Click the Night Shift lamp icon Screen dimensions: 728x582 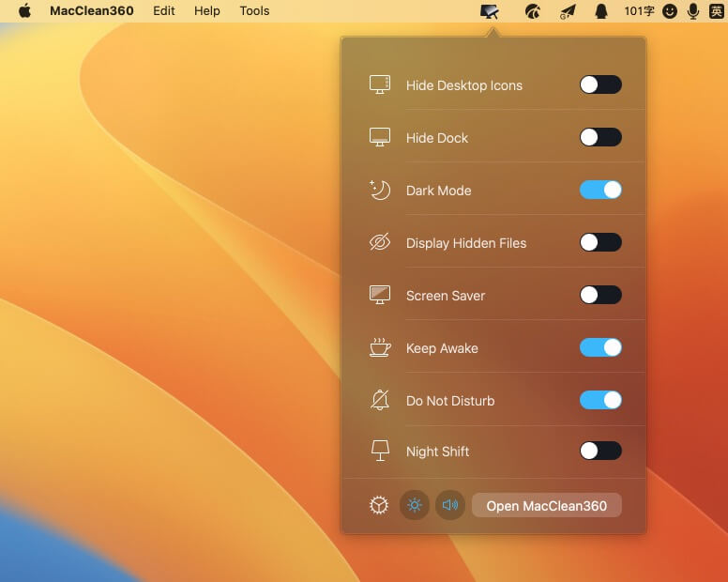(x=380, y=451)
